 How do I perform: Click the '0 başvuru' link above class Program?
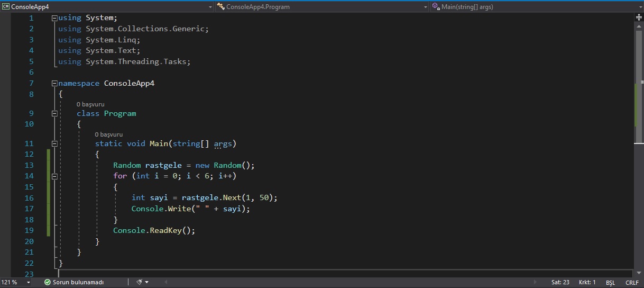(90, 104)
